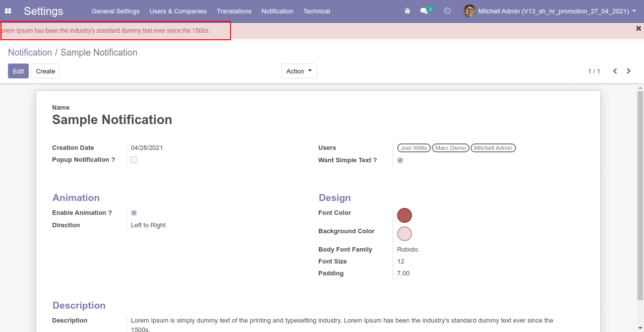Open the Technical menu
644x332 pixels.
tap(317, 11)
